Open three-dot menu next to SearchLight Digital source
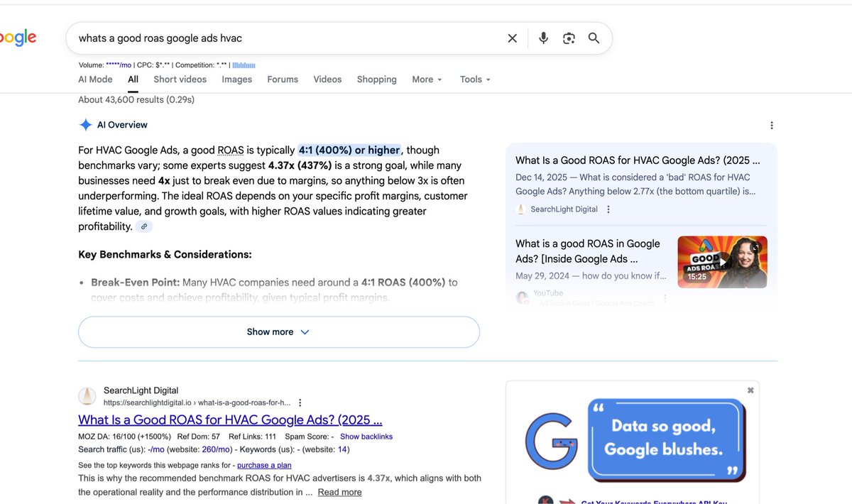Screen dimensions: 852x504 608,209
